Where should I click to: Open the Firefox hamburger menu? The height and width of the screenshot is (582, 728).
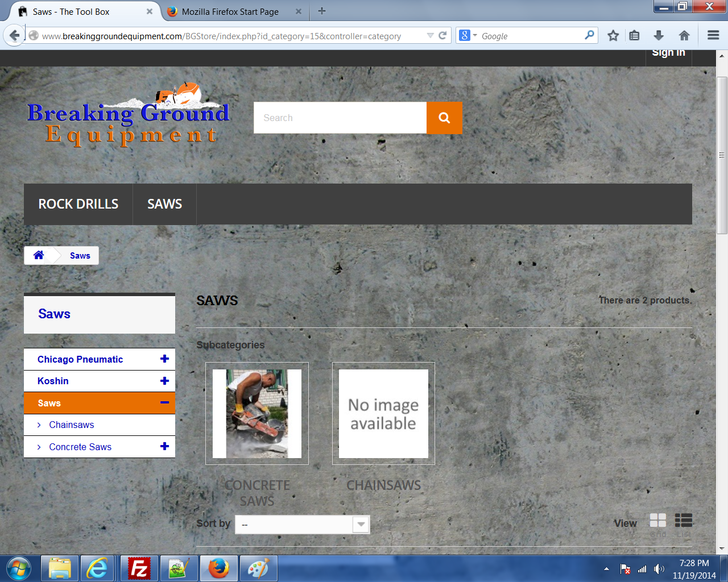[x=713, y=35]
